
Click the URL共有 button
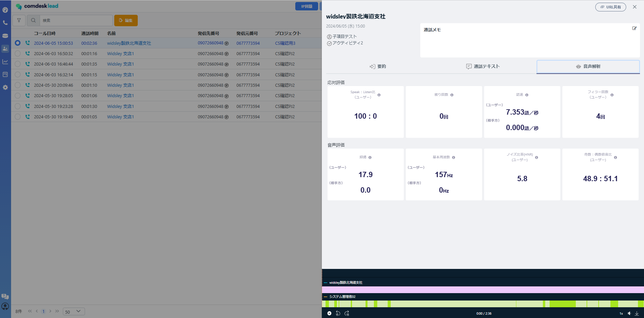pos(610,7)
